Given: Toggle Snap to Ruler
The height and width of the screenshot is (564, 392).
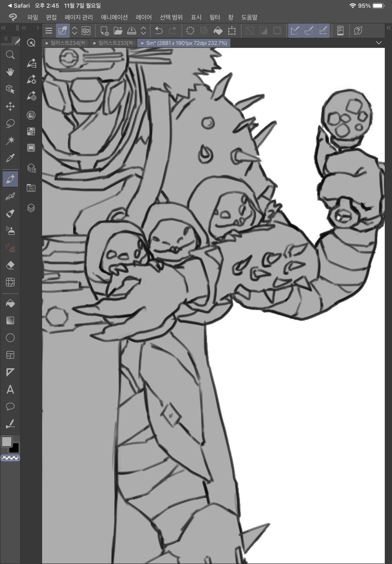Looking at the screenshot, I should (295, 31).
